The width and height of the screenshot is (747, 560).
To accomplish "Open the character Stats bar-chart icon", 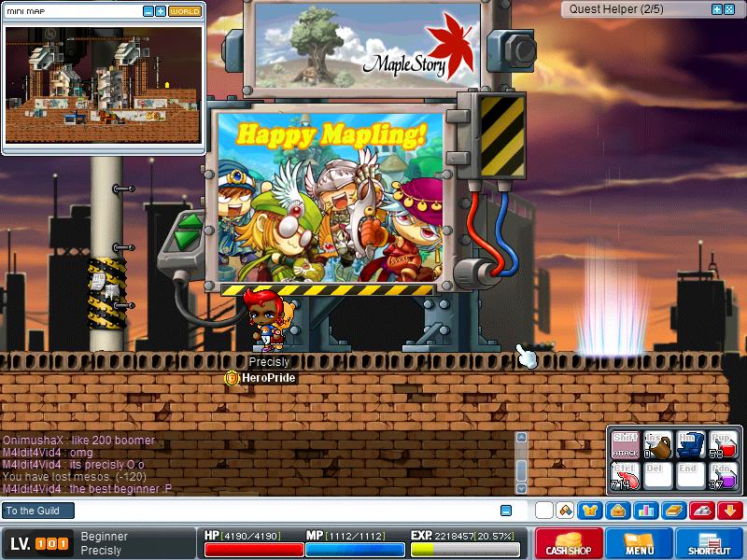I will pyautogui.click(x=646, y=511).
